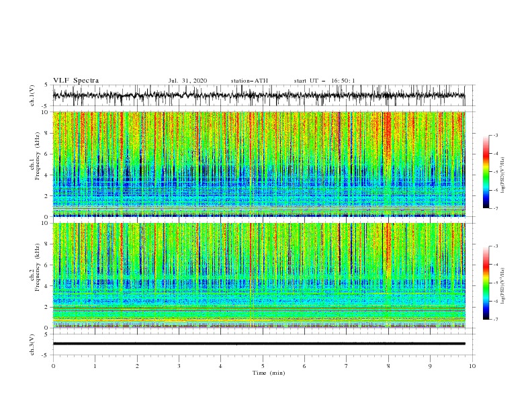The width and height of the screenshot is (532, 411).
Task: Click the "6" kHz tick on ch.1 axis
Action: click(x=47, y=154)
